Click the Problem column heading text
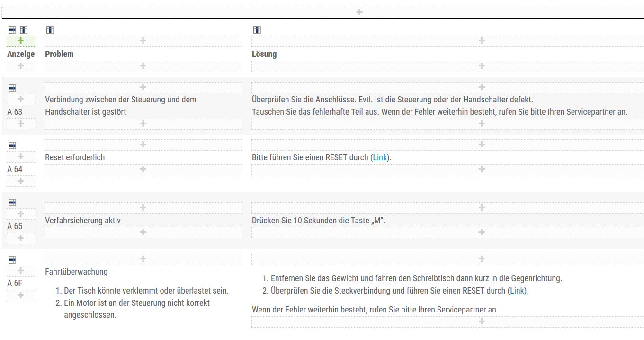 point(59,54)
